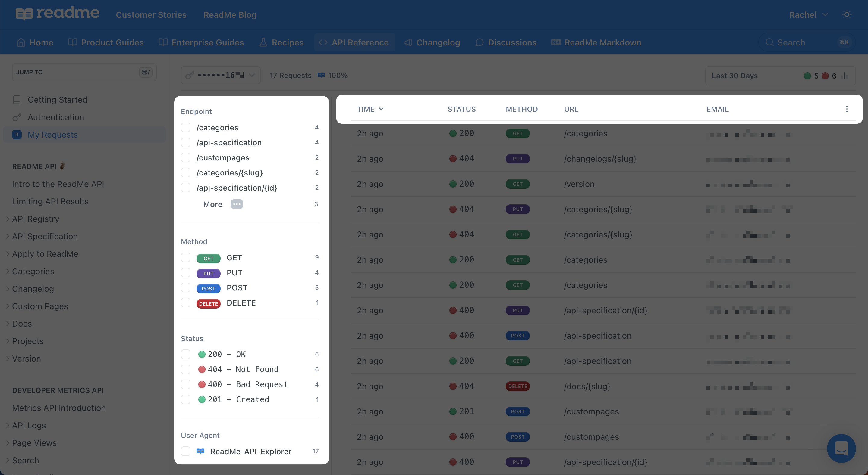Open the API key selector dropdown
This screenshot has width=868, height=475.
click(221, 76)
